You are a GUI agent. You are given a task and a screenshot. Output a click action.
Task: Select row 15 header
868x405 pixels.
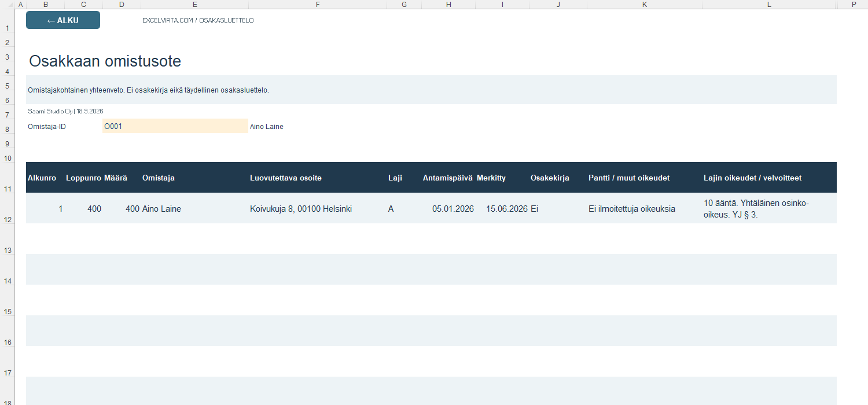[x=7, y=300]
